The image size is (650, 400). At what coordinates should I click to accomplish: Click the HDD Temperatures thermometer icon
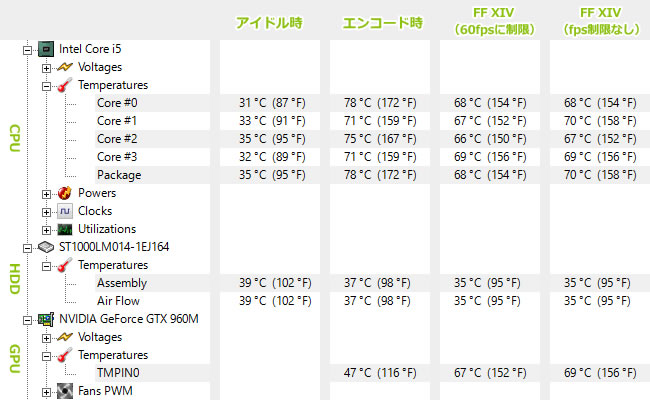[x=65, y=265]
